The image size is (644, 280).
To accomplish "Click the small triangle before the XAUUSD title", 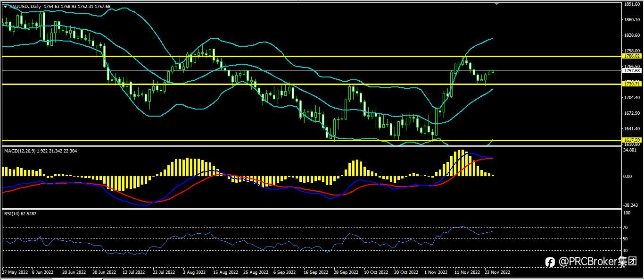I will pos(6,6).
